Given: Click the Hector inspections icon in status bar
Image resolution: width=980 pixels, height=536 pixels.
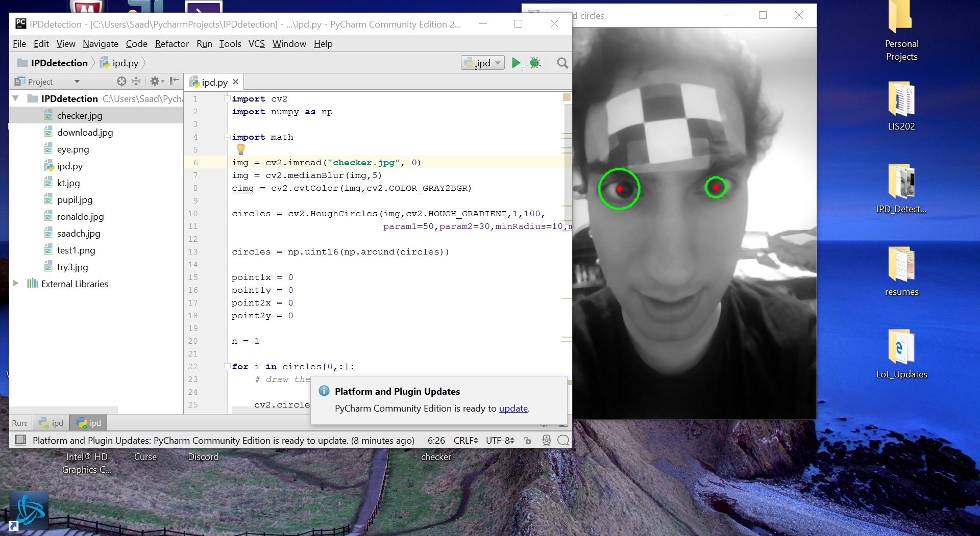Looking at the screenshot, I should tap(546, 441).
